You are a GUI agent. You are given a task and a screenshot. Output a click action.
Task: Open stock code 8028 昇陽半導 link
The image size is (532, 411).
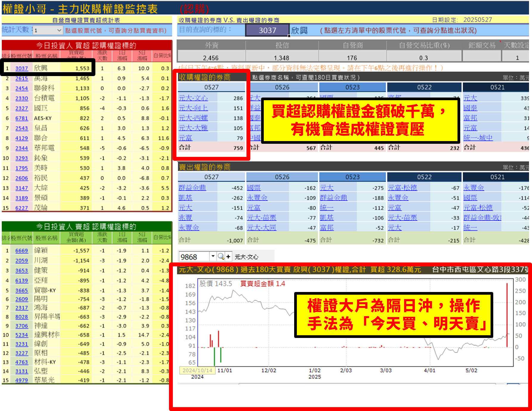tap(22, 317)
